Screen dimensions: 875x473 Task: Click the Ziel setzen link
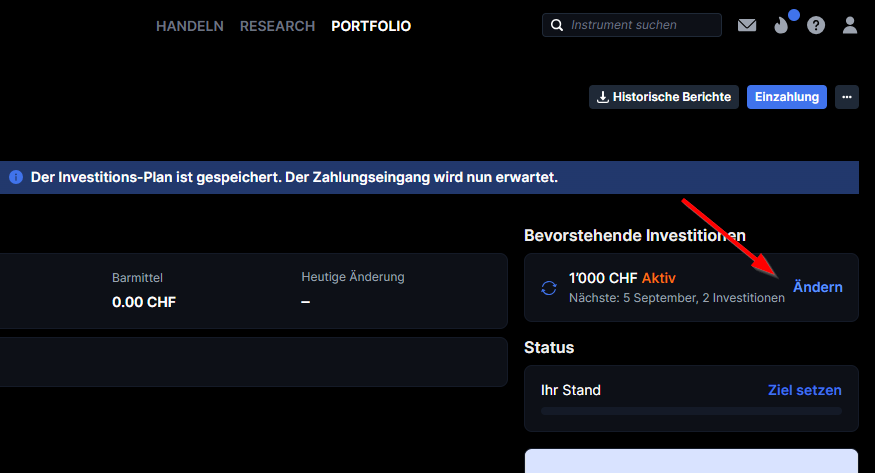804,390
